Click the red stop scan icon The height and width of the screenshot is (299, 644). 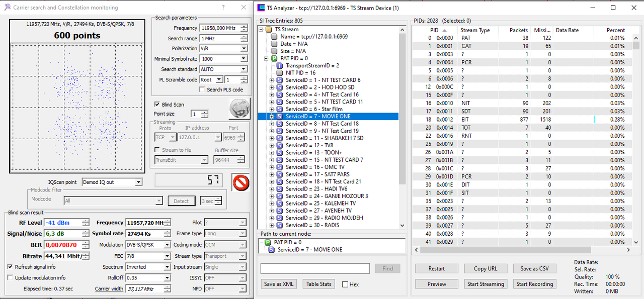coord(241,182)
